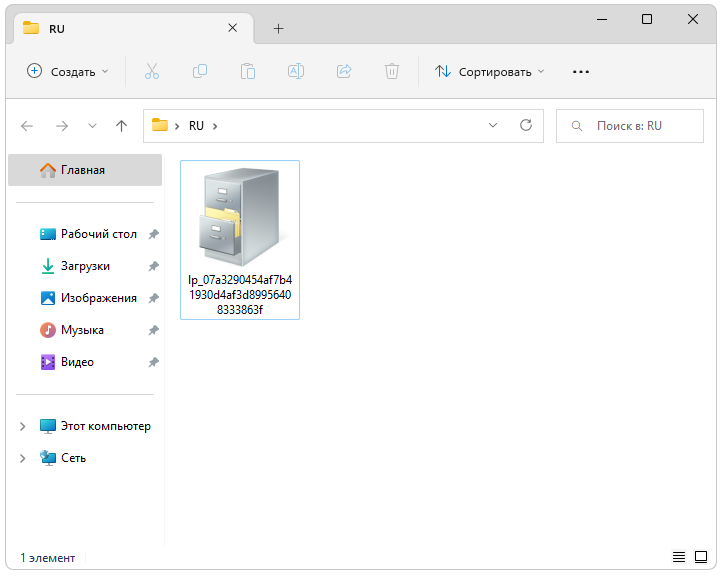Select the lp_07a3290454af7b4 cabinet file
The image size is (722, 577).
coord(240,239)
